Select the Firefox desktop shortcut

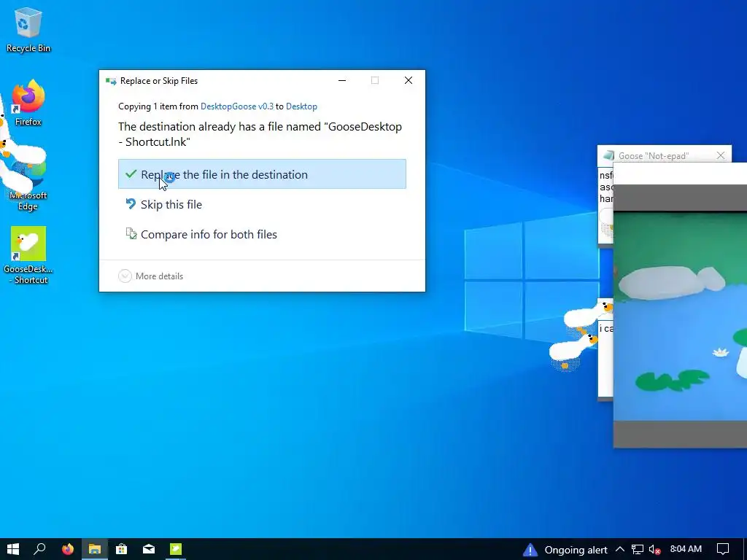coord(28,103)
